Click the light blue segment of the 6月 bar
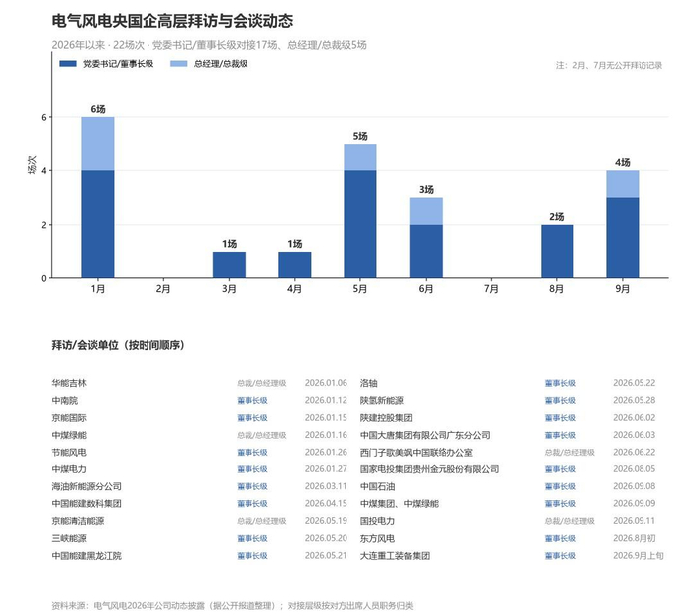The height and width of the screenshot is (616, 693). pyautogui.click(x=426, y=211)
